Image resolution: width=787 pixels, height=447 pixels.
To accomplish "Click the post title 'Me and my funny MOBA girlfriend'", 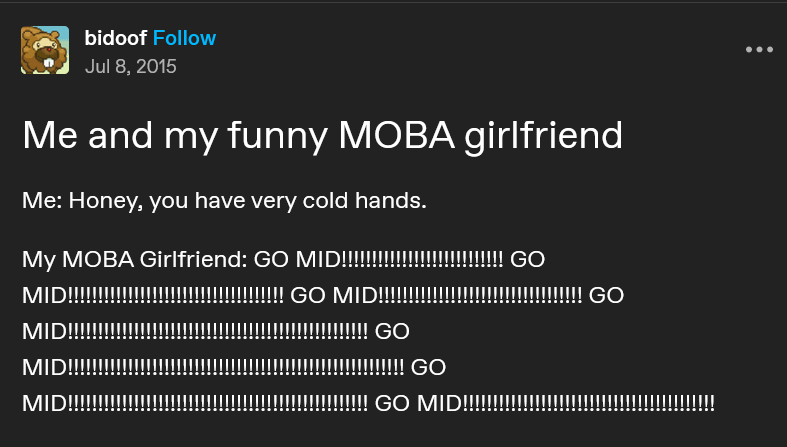I will 322,135.
